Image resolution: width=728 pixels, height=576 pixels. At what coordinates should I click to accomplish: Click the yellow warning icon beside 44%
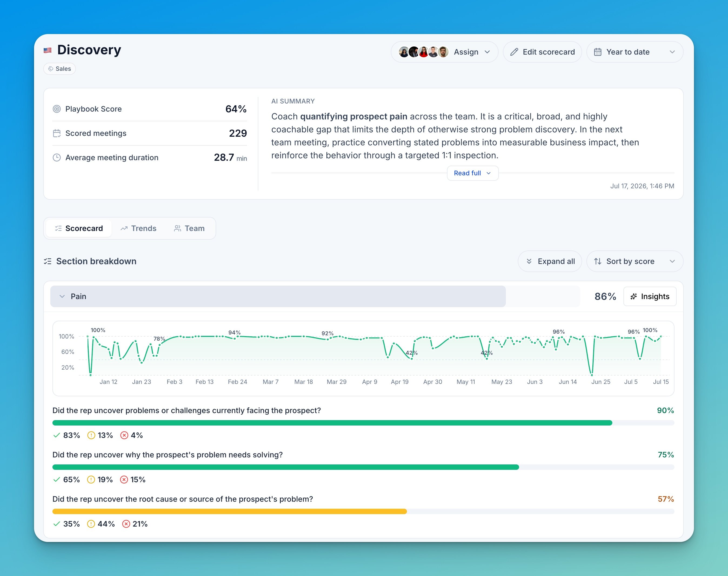click(x=91, y=524)
